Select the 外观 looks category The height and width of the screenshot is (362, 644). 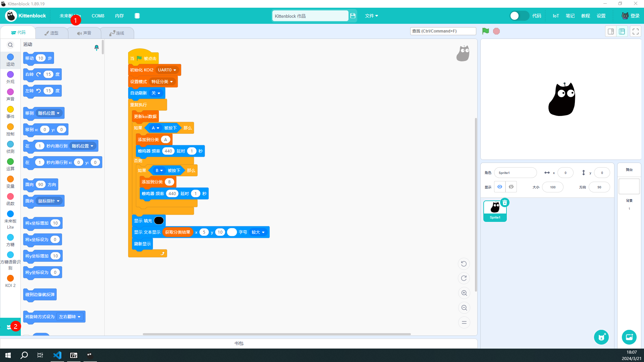(10, 77)
